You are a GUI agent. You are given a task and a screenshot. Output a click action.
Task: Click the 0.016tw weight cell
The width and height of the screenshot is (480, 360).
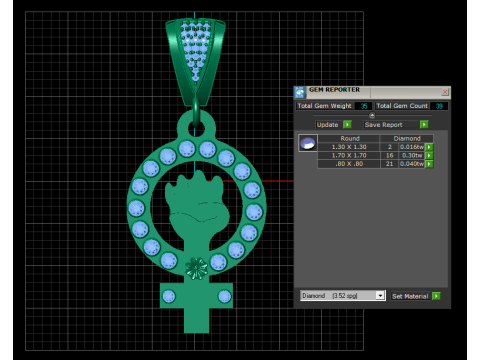pos(412,147)
